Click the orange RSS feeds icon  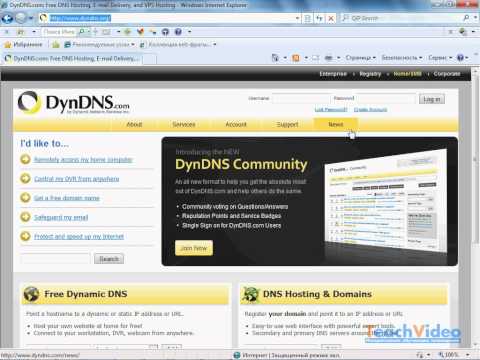[x=296, y=58]
